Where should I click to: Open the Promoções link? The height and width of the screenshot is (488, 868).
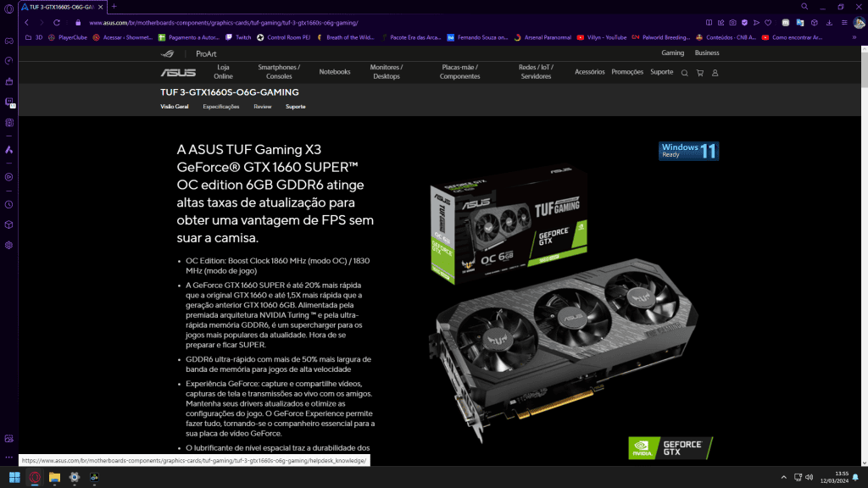627,72
